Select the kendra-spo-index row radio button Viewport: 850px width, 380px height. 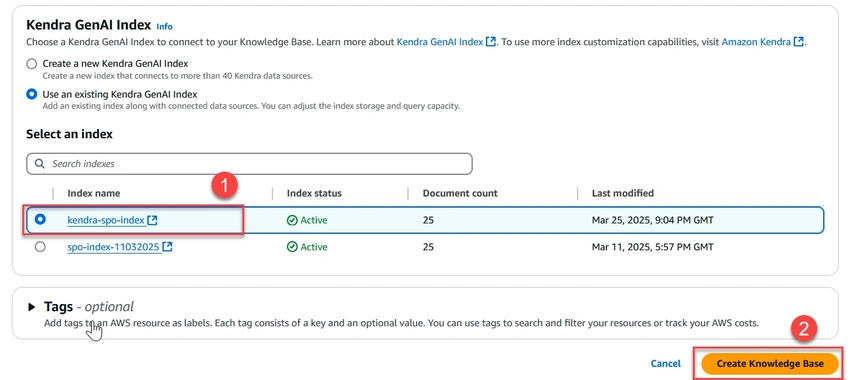coord(40,220)
